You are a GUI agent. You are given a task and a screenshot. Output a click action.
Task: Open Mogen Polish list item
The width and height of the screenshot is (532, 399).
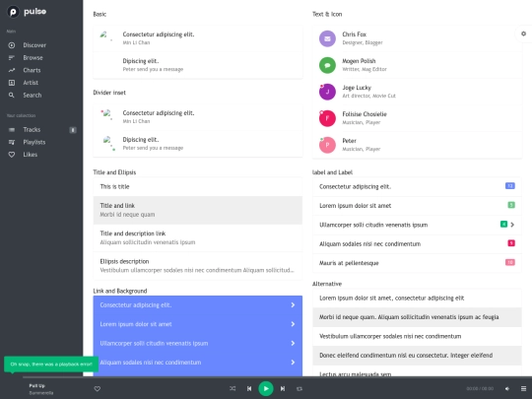pyautogui.click(x=417, y=65)
